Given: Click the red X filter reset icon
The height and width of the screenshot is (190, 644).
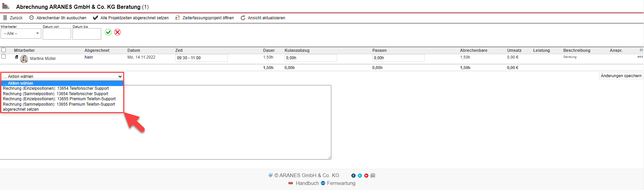Looking at the screenshot, I should [x=117, y=32].
